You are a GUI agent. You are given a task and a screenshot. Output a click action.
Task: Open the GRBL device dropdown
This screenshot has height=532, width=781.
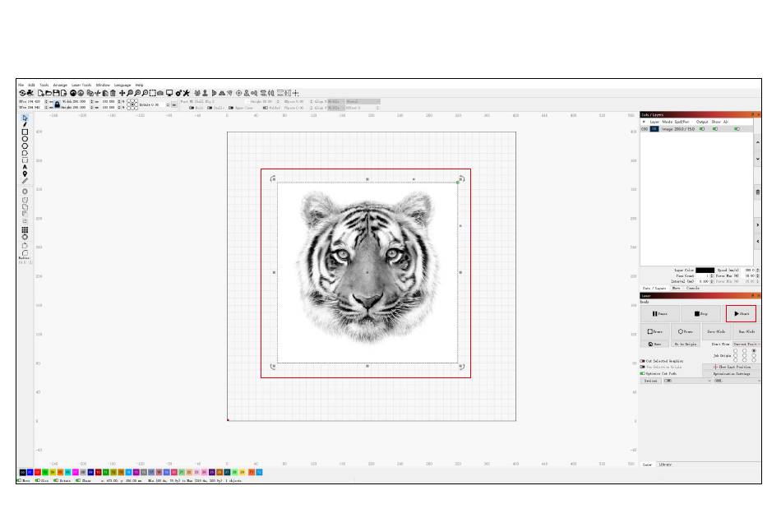pos(736,381)
